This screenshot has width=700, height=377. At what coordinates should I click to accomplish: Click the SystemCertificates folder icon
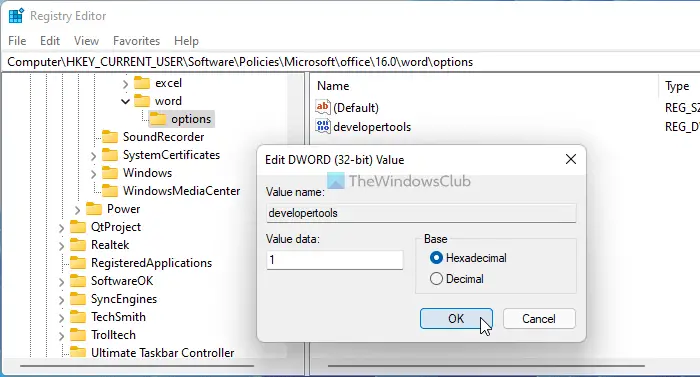coord(110,155)
